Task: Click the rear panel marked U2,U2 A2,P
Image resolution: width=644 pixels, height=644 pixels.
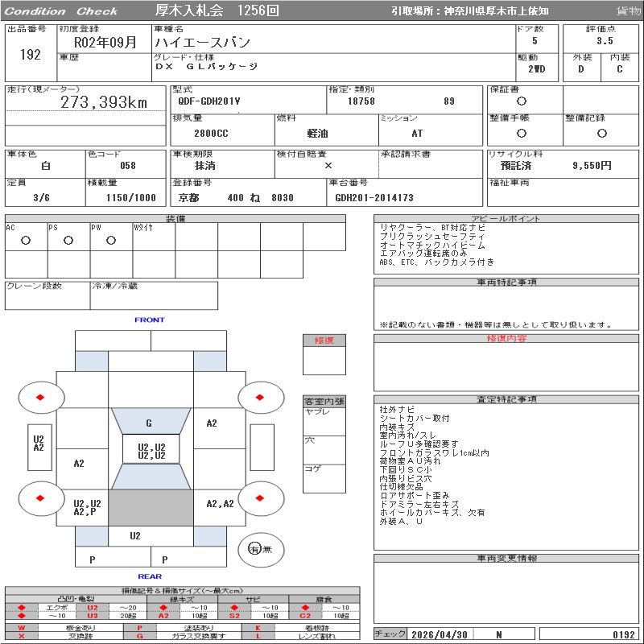Action: coord(83,508)
